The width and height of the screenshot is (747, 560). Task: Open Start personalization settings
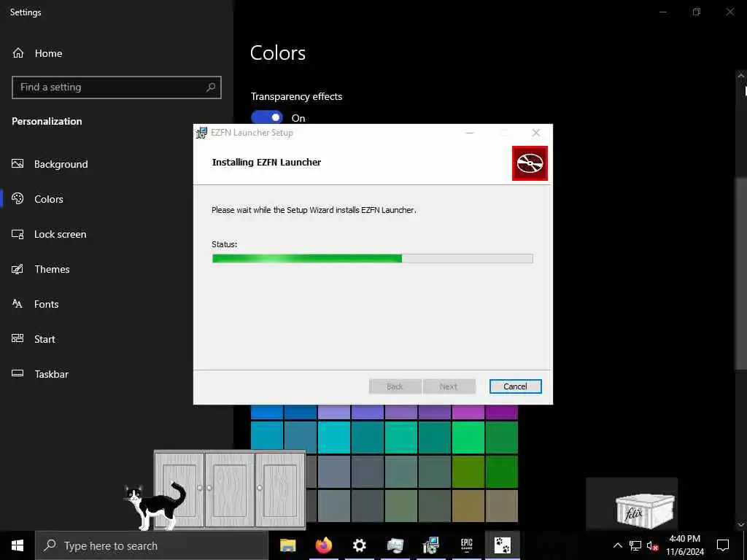tap(44, 339)
